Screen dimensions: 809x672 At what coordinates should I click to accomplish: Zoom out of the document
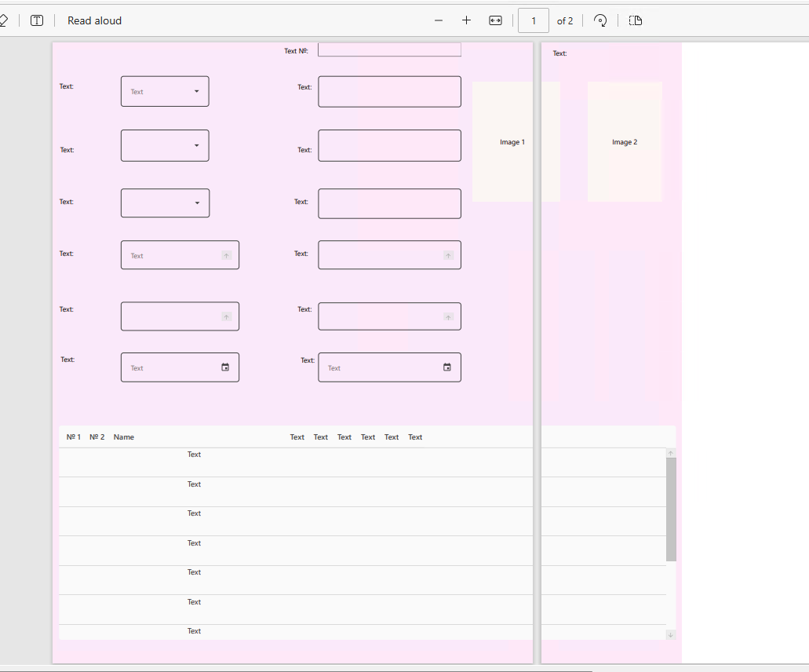439,20
